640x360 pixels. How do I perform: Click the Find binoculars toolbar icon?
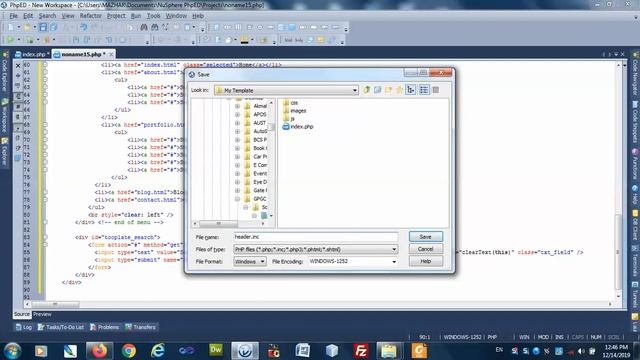point(144,27)
